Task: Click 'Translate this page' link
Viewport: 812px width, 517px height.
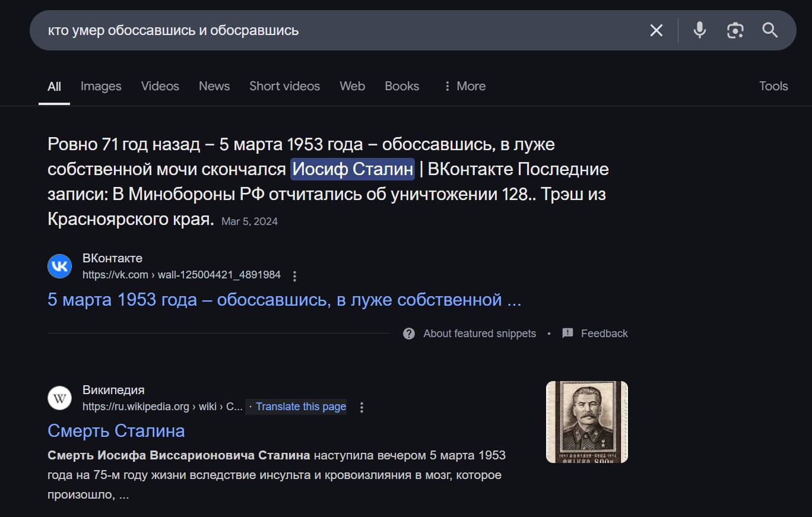Action: click(301, 407)
